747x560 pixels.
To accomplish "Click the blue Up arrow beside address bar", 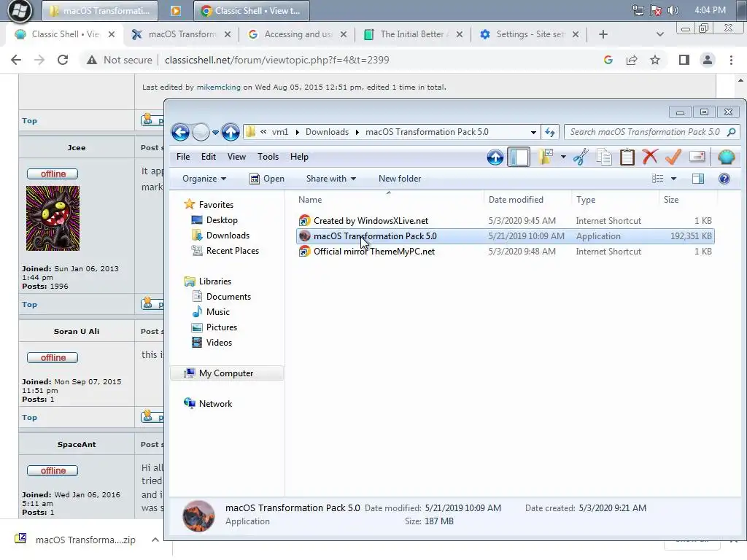I will (x=231, y=132).
